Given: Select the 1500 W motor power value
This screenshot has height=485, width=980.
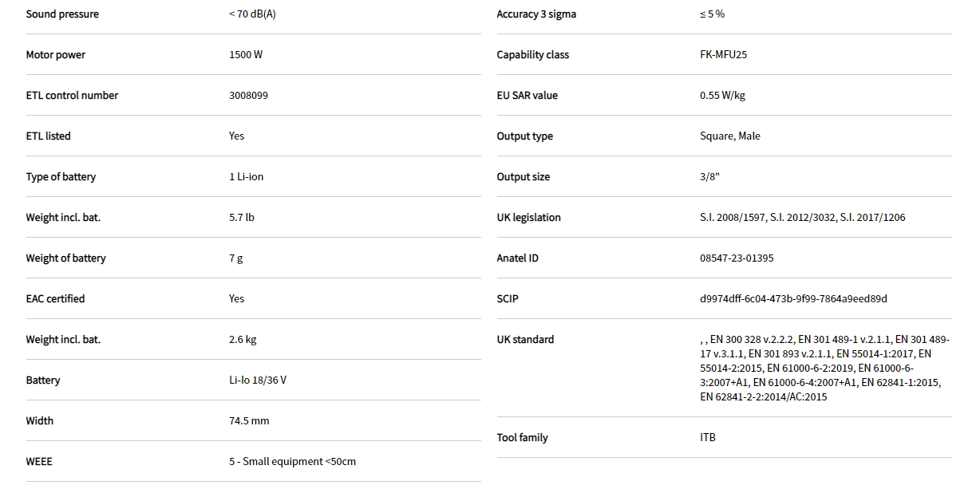Looking at the screenshot, I should click(x=245, y=55).
